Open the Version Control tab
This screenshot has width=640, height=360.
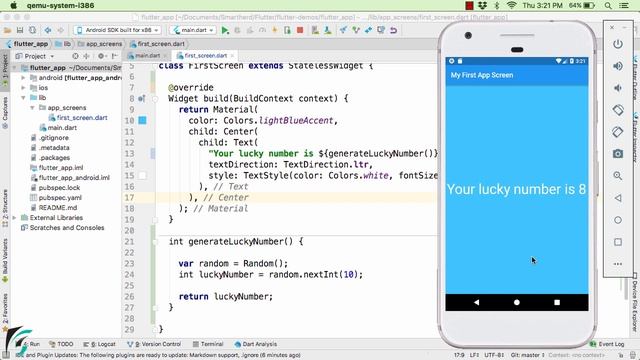(x=154, y=344)
